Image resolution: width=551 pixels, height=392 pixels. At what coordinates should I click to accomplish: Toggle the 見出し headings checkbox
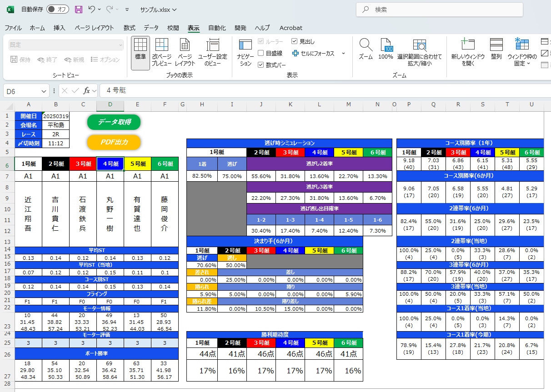(295, 41)
